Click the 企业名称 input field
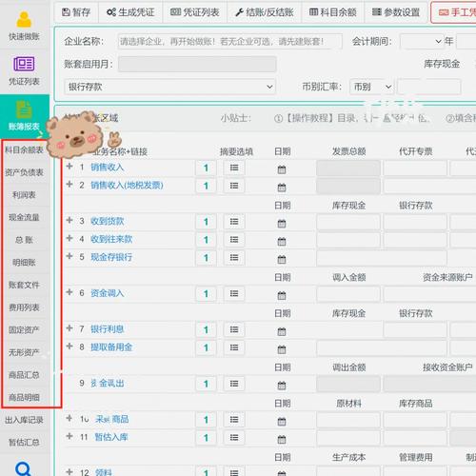The height and width of the screenshot is (476, 476). [229, 42]
